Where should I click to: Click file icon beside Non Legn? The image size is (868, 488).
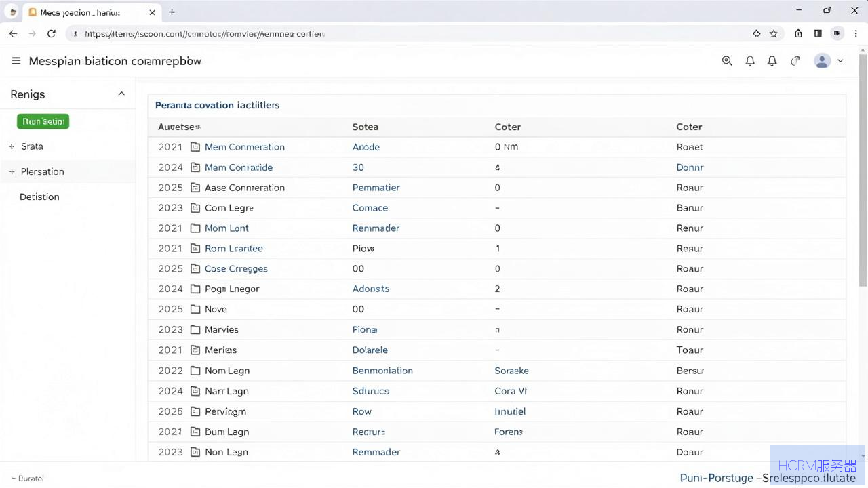195,452
